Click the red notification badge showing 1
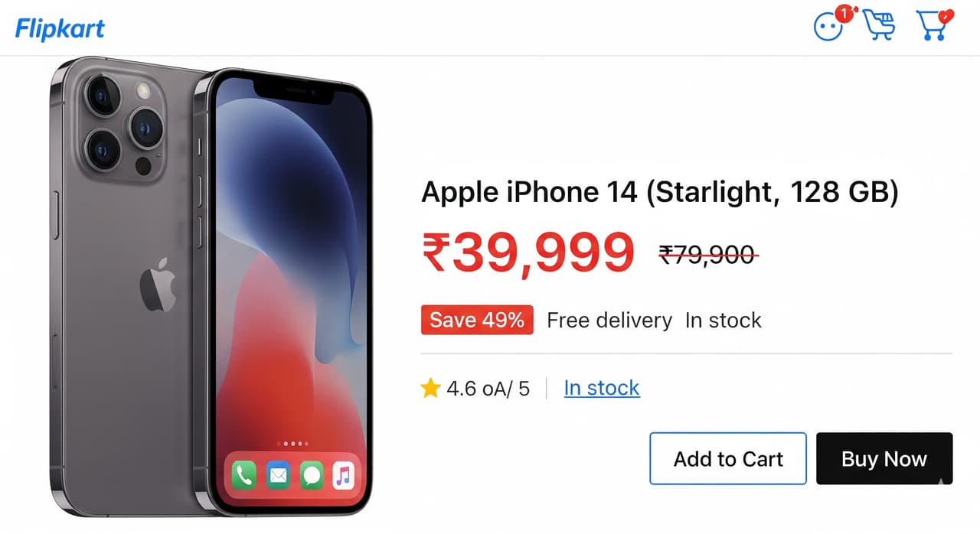 (844, 13)
